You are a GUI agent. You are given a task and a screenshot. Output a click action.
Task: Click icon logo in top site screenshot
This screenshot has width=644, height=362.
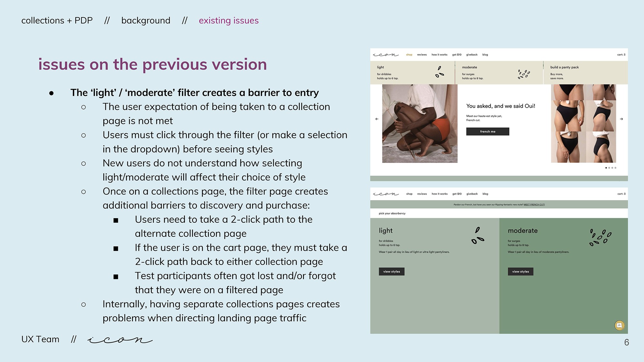point(386,55)
